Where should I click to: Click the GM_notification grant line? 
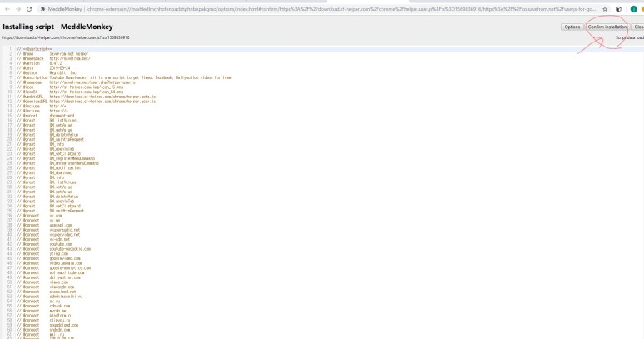coord(48,168)
